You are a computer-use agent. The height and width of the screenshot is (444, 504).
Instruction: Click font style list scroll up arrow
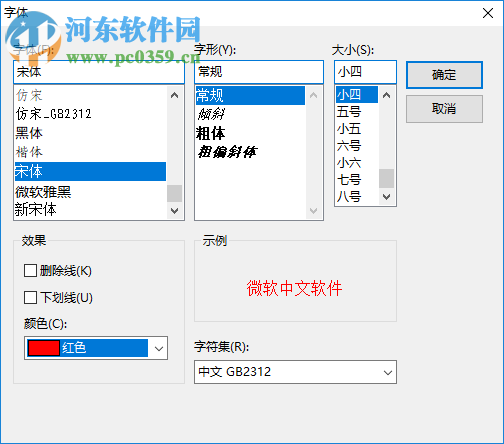(x=313, y=96)
